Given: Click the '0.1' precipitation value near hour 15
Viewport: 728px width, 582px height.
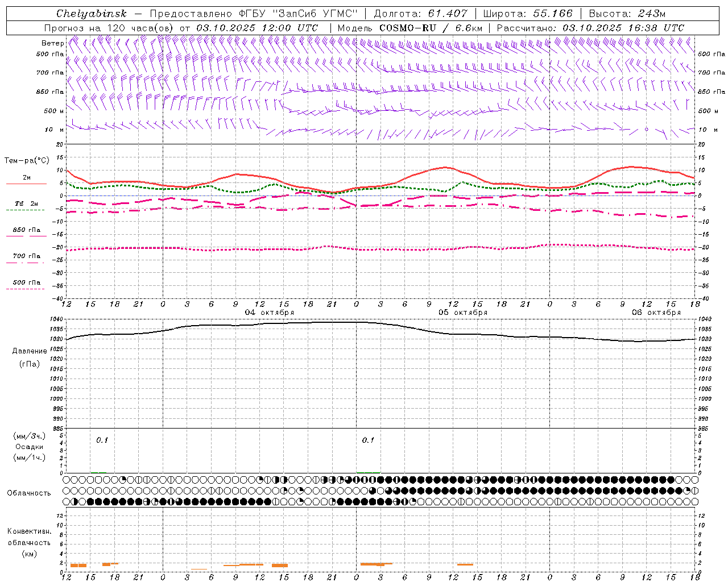Looking at the screenshot, I should 102,440.
